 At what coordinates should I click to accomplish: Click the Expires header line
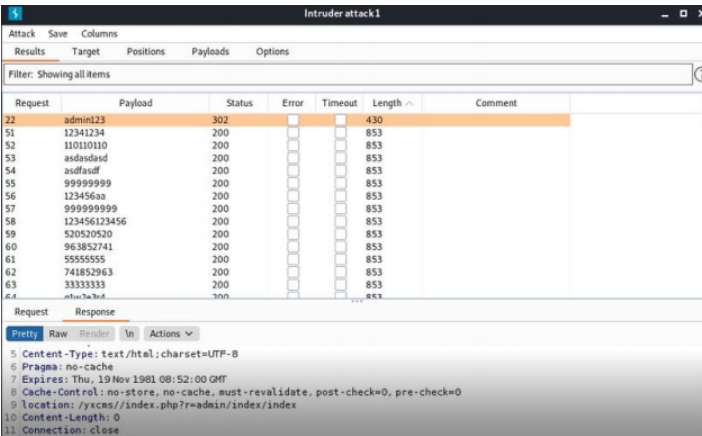tap(124, 379)
